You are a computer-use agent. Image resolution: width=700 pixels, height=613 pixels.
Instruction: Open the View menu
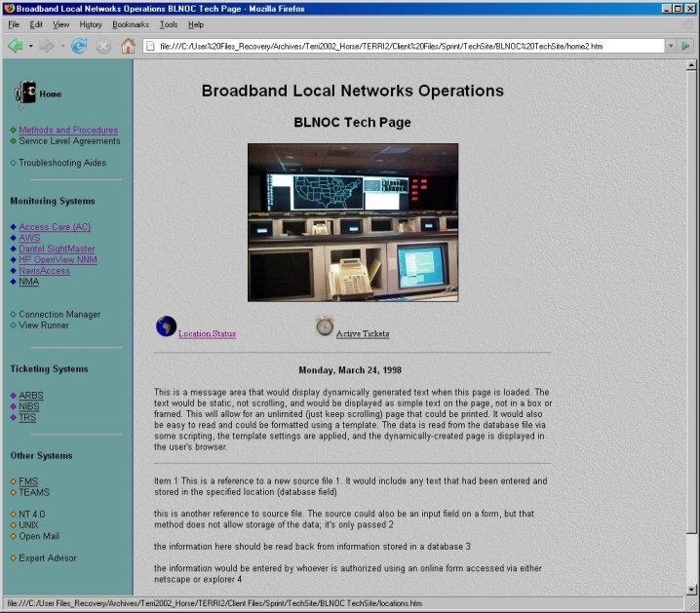pyautogui.click(x=60, y=24)
